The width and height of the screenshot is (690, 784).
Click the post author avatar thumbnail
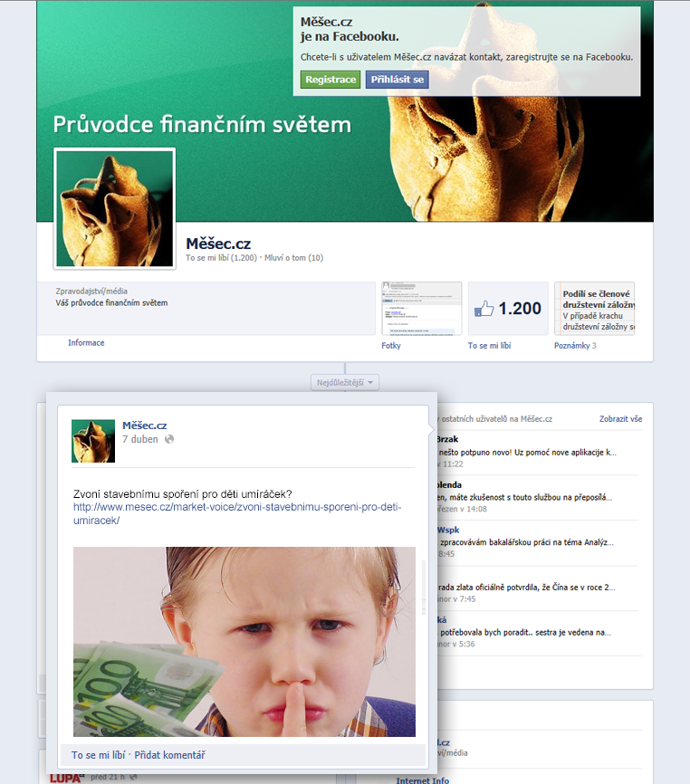point(93,441)
